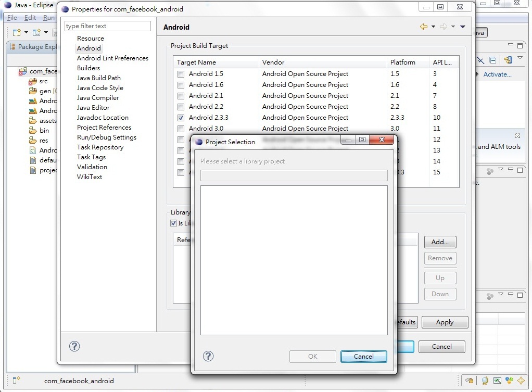Image resolution: width=532 pixels, height=392 pixels.
Task: Cancel the Project Selection dialog
Action: click(x=363, y=357)
